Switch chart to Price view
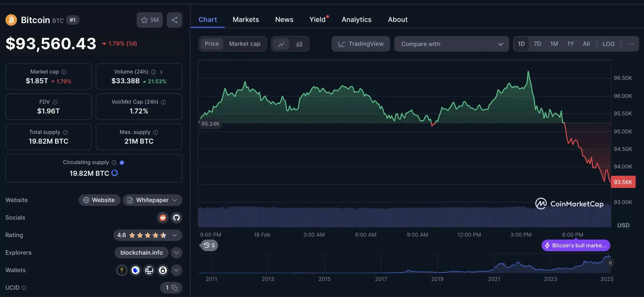Viewport: 644px width, 297px height. tap(212, 44)
